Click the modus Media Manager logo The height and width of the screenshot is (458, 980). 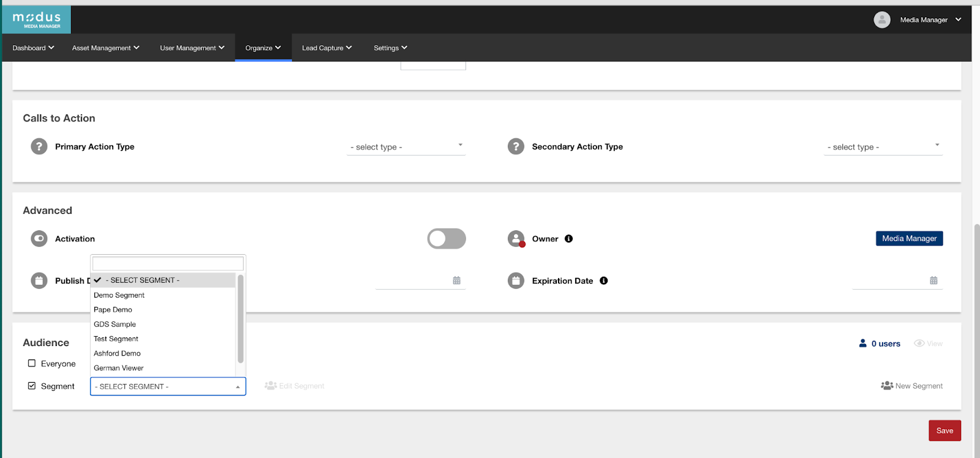[37, 20]
